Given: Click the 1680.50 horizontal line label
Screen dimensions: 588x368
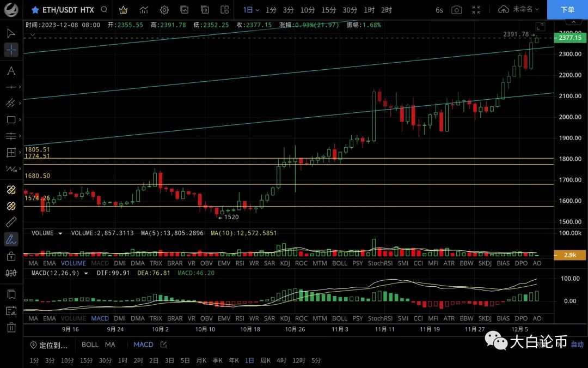Looking at the screenshot, I should tap(37, 176).
